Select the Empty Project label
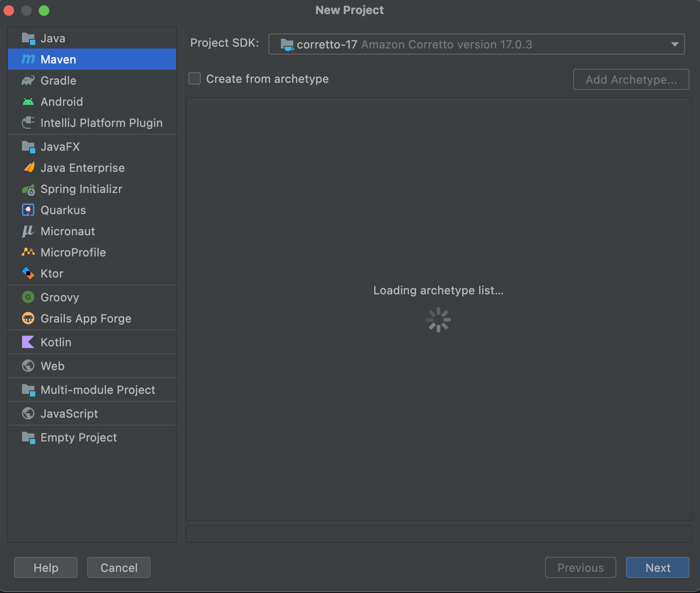 pos(79,437)
